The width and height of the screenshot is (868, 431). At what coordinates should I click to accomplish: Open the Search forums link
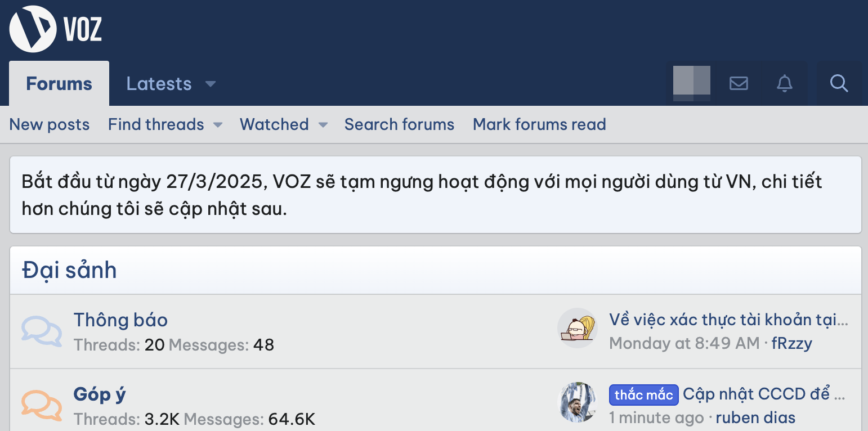pos(399,124)
